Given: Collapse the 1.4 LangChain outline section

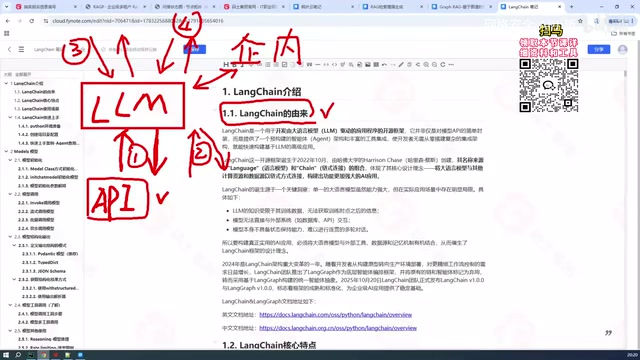Looking at the screenshot, I should tap(10, 117).
